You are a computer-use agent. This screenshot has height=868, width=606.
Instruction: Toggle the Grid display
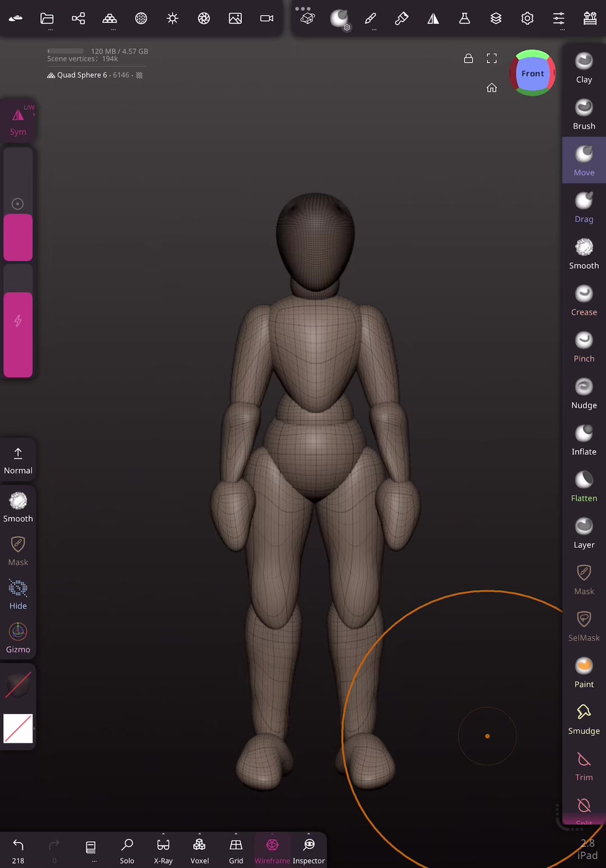236,851
